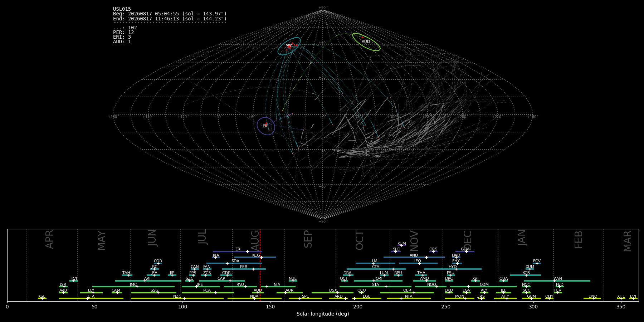
Task: Click the +90° north pole label
Action: click(x=323, y=8)
